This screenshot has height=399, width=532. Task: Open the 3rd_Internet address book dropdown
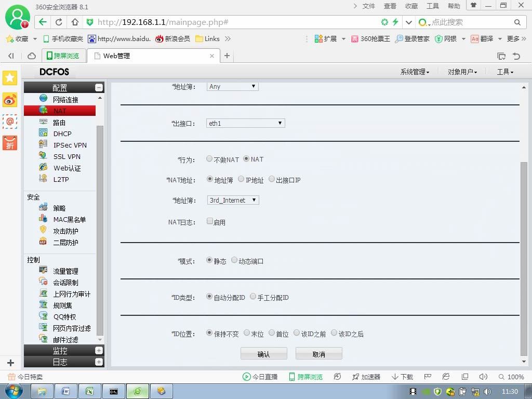233,200
